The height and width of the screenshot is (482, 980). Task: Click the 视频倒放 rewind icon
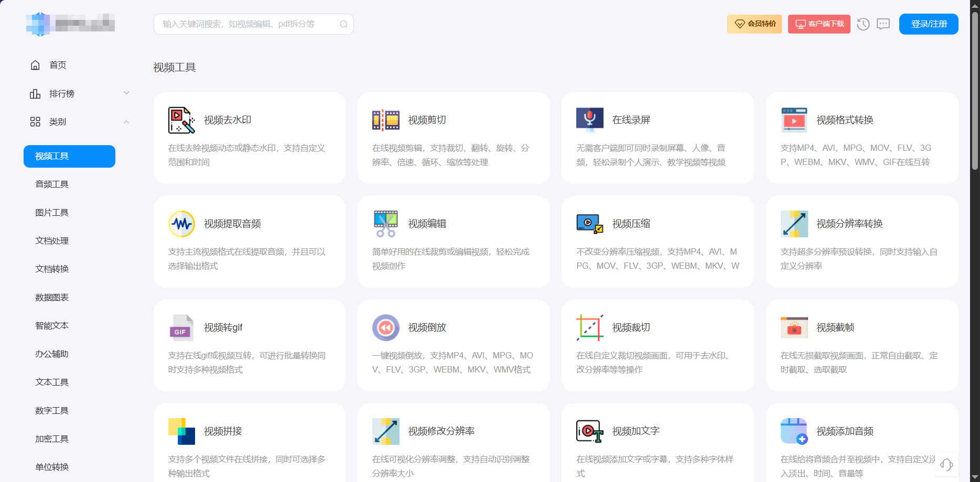(x=386, y=327)
